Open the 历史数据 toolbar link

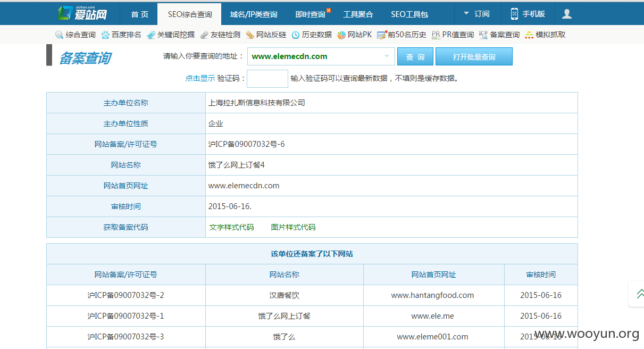[x=317, y=35]
